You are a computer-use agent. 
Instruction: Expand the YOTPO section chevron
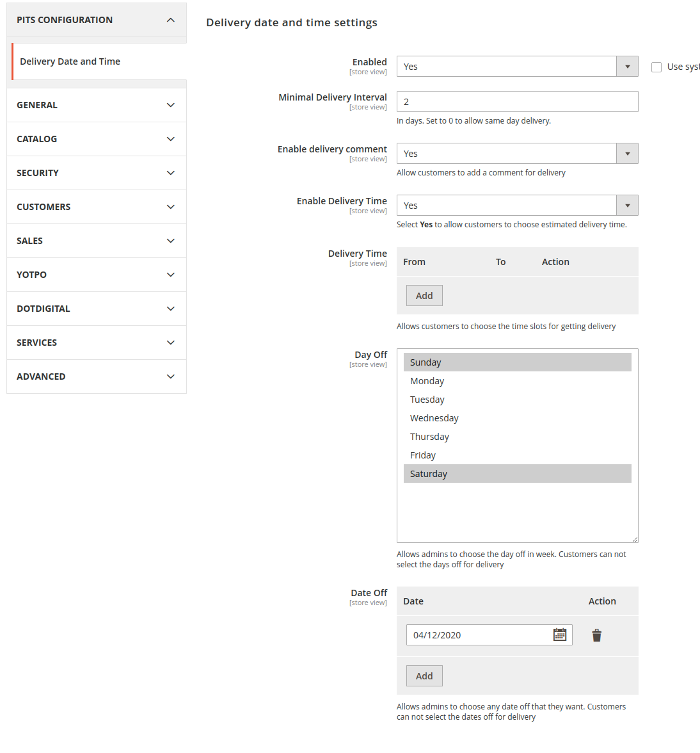pos(170,274)
